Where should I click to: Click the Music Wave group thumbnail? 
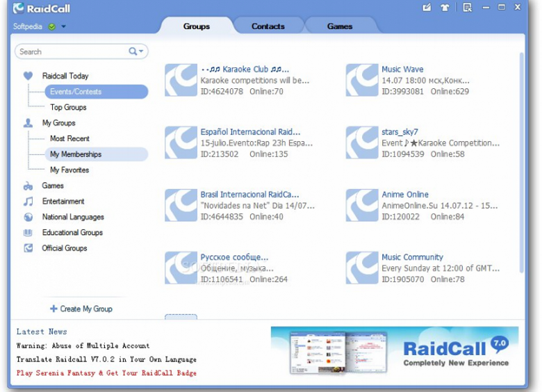pyautogui.click(x=362, y=80)
